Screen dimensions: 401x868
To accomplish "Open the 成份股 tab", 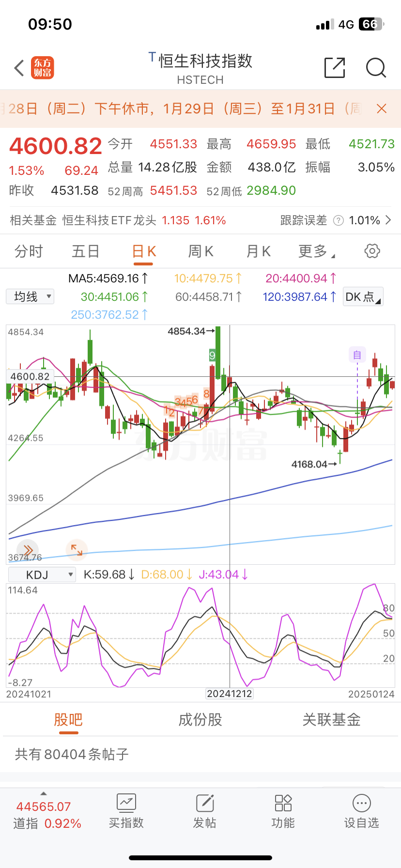I will coord(200,720).
